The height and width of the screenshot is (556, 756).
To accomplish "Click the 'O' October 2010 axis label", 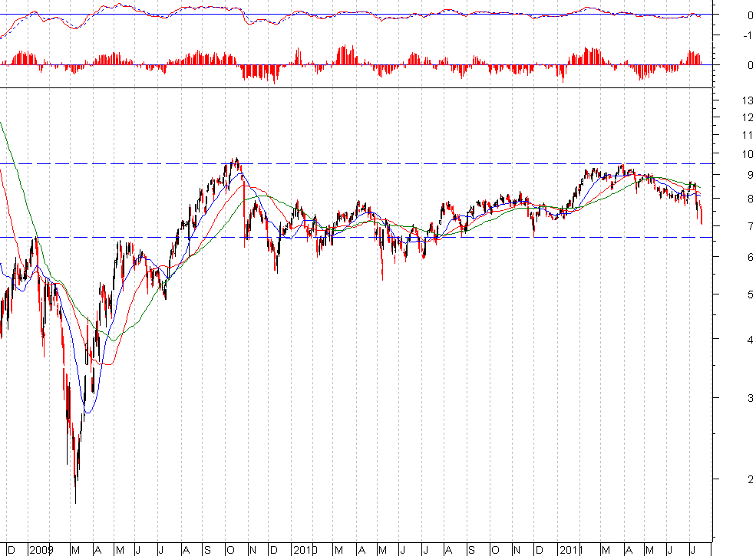I will [x=495, y=550].
